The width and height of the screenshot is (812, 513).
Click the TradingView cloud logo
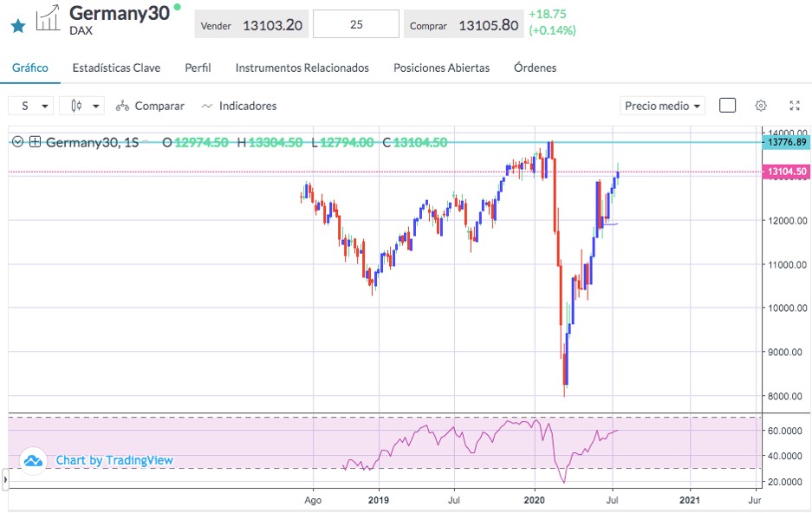(x=33, y=460)
